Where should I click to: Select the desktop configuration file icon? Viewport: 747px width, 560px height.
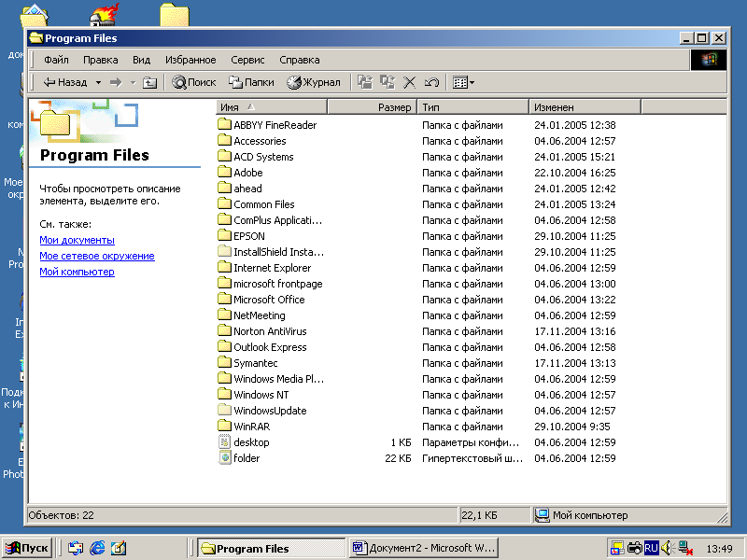pos(224,442)
